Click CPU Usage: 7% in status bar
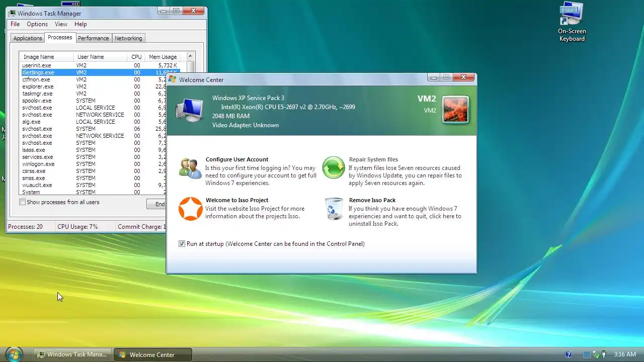 pyautogui.click(x=77, y=227)
